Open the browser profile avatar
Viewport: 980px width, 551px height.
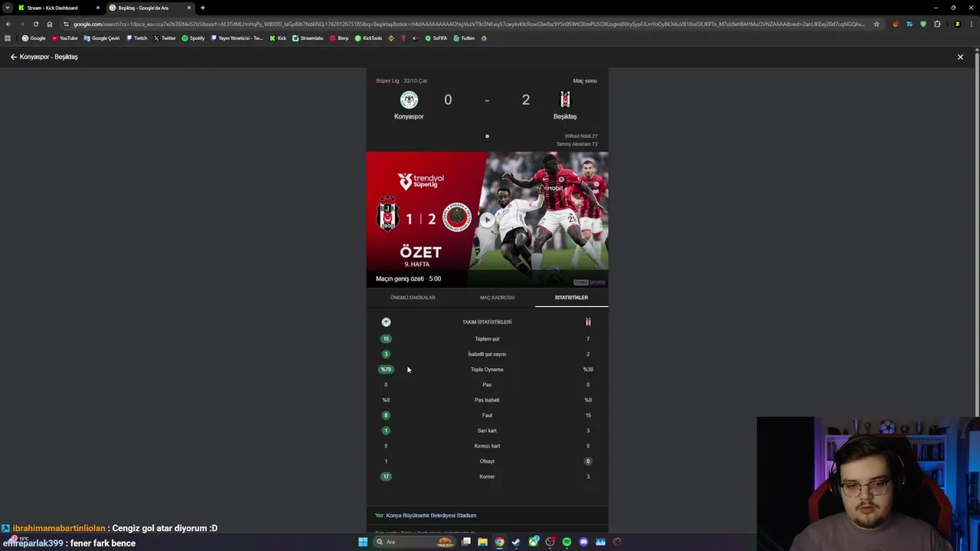coord(957,24)
